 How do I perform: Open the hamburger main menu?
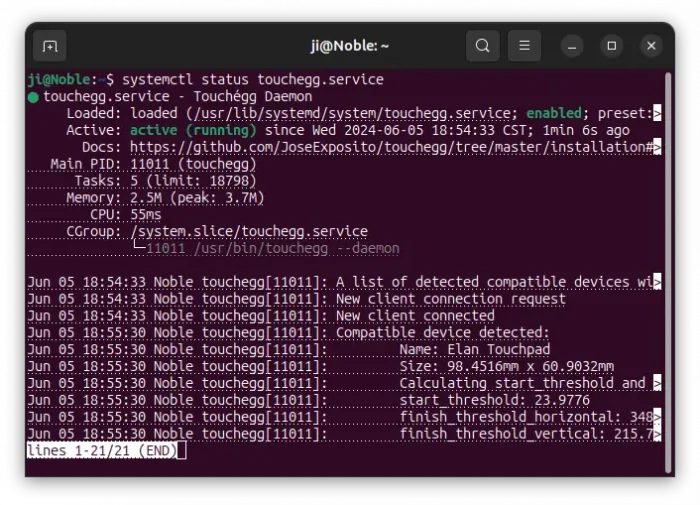pos(524,46)
